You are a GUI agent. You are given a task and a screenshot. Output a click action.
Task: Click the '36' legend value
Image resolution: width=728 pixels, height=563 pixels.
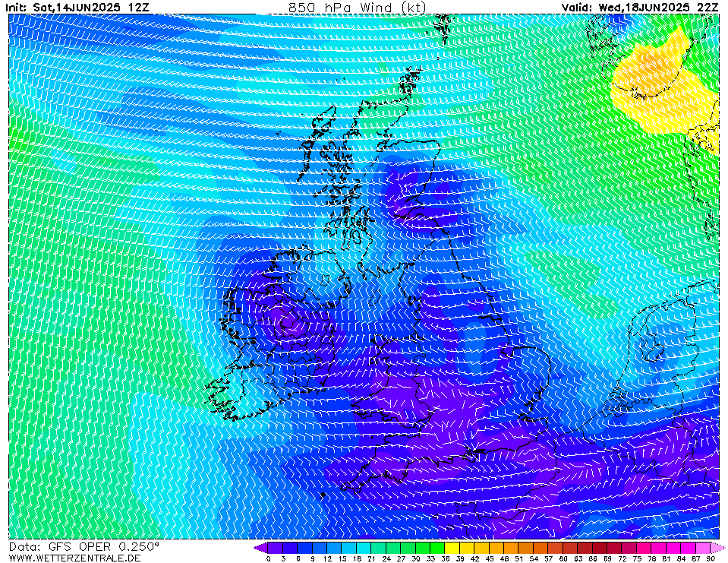pyautogui.click(x=445, y=558)
